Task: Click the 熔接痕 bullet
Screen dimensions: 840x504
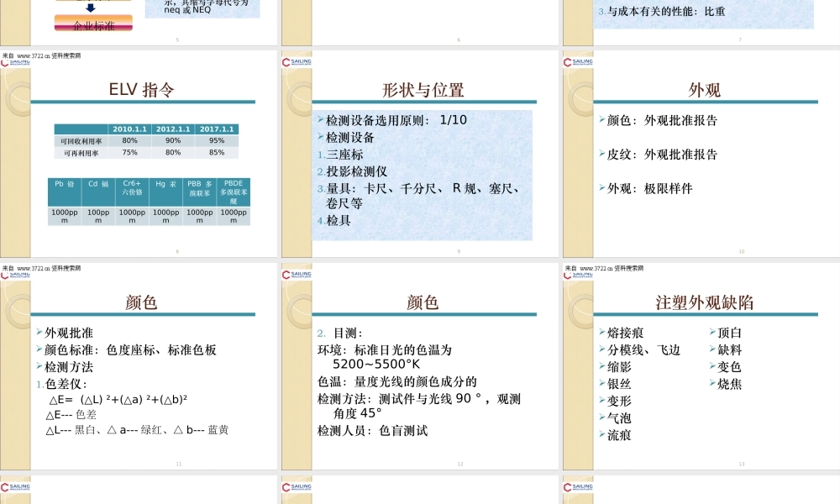Action: (x=621, y=333)
